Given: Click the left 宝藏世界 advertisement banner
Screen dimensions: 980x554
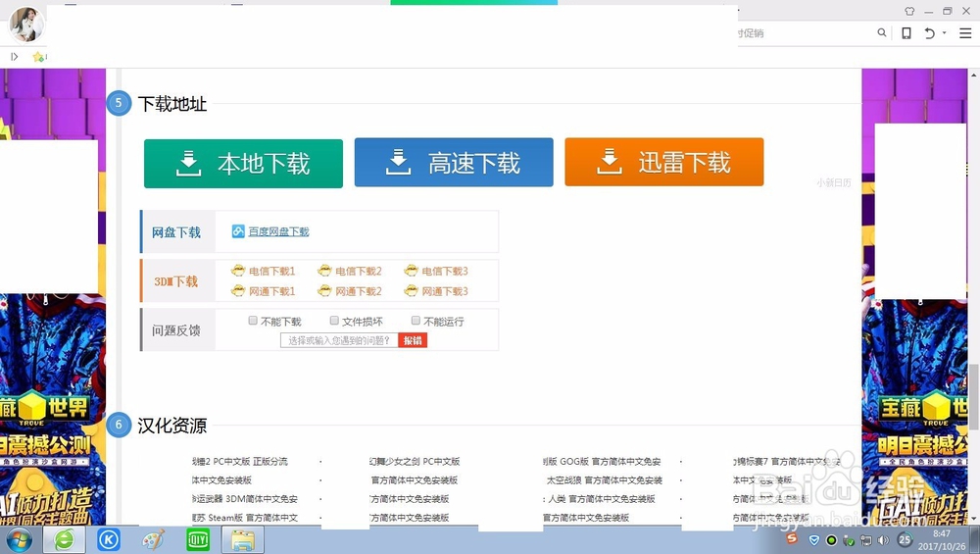Looking at the screenshot, I should (x=53, y=410).
